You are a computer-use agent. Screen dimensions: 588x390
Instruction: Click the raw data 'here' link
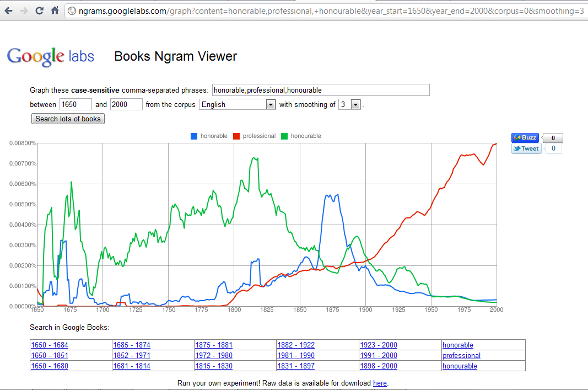click(380, 383)
